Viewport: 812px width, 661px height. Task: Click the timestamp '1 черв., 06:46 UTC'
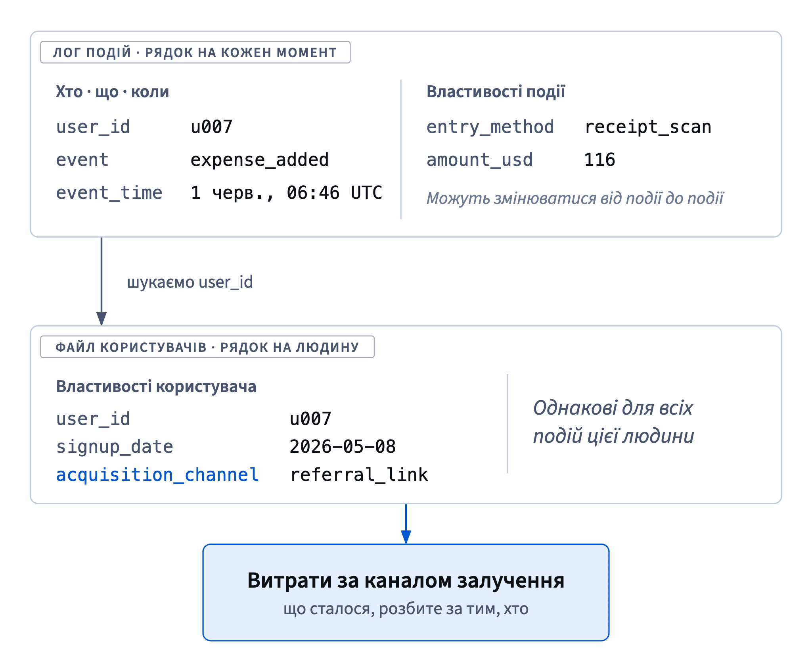pos(286,193)
